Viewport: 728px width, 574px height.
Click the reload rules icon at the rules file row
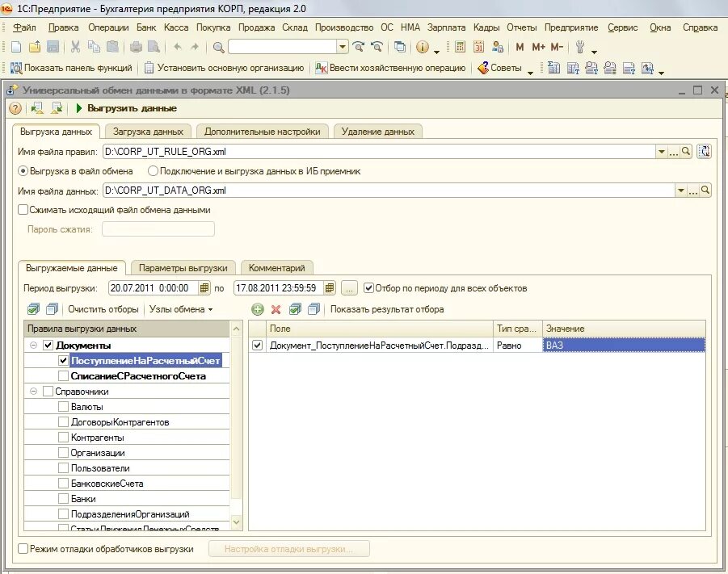[705, 151]
